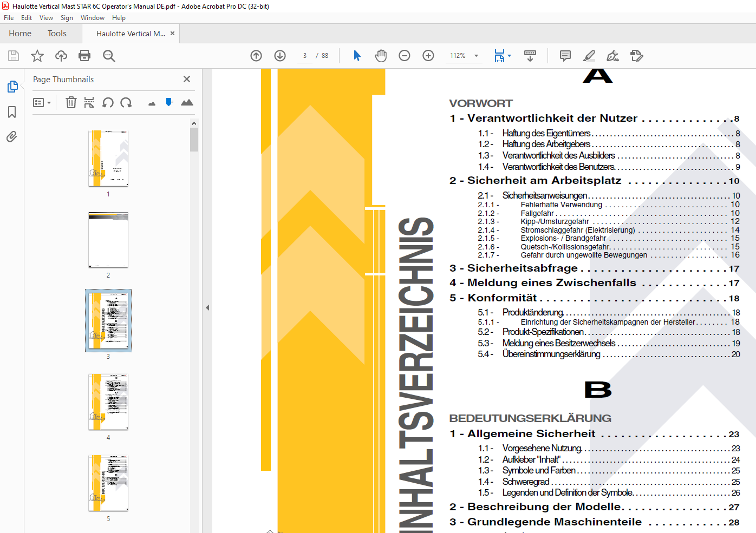
Task: Collapse the navigation pane with arrow
Action: coord(207,307)
